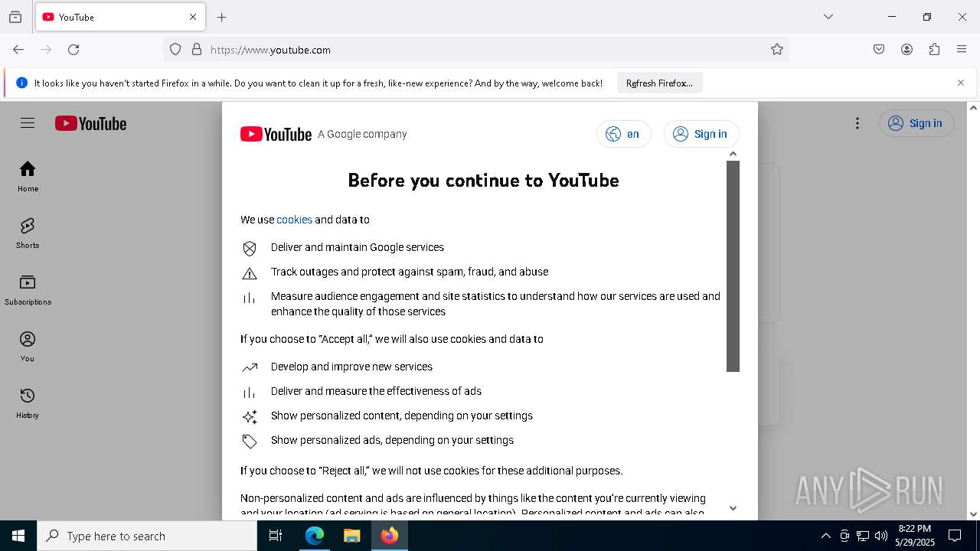The height and width of the screenshot is (551, 980).
Task: Dismiss the Firefox refresh notification bar
Action: pyautogui.click(x=961, y=83)
